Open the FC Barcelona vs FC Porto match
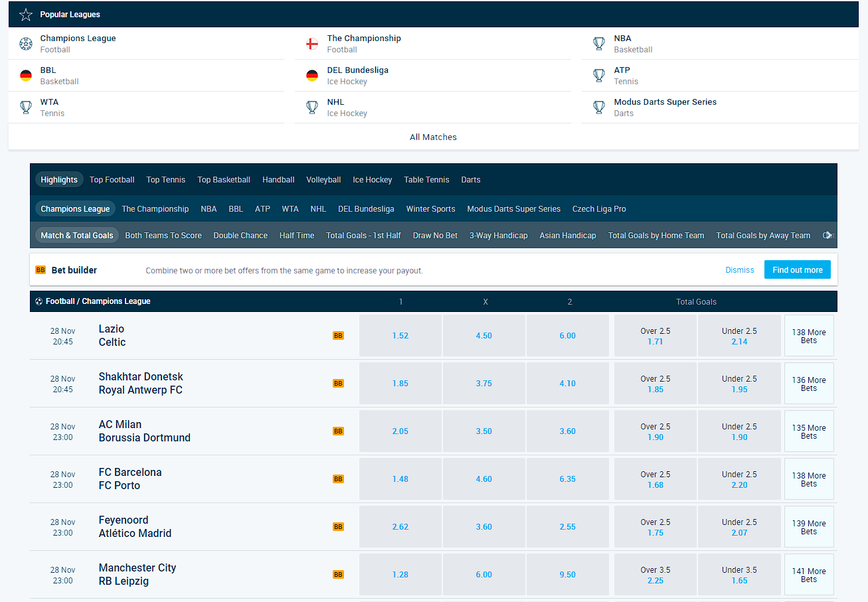 pos(130,479)
